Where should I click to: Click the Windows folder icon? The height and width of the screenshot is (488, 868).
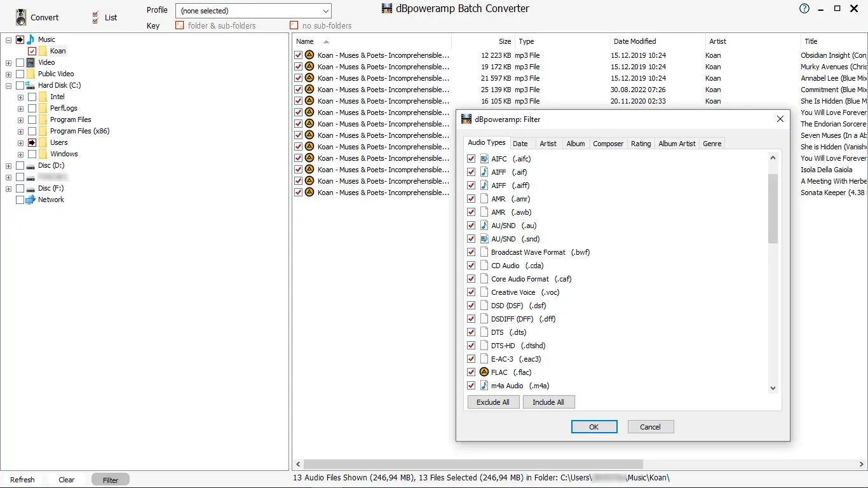click(43, 154)
